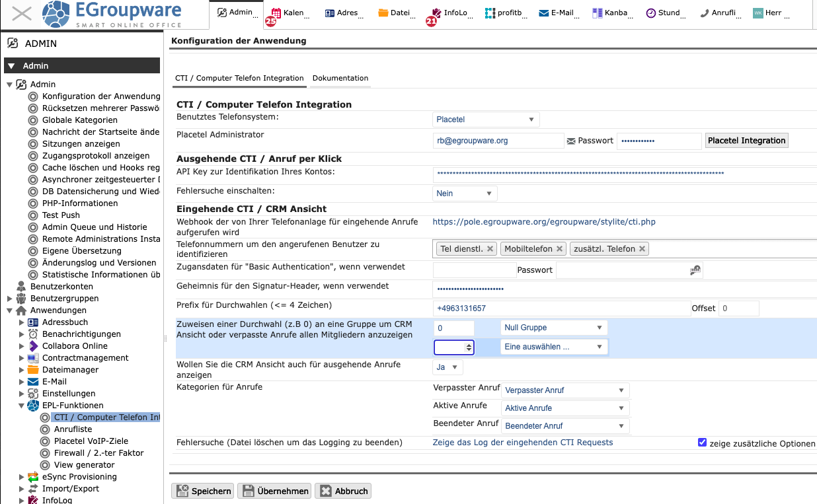Click the Einstellungen gears icon in the tree
817x504 pixels.
(33, 394)
